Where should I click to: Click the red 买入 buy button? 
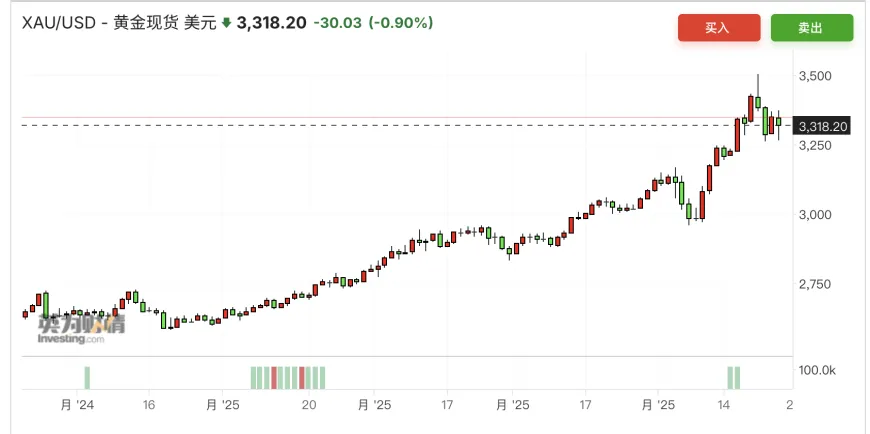point(719,28)
